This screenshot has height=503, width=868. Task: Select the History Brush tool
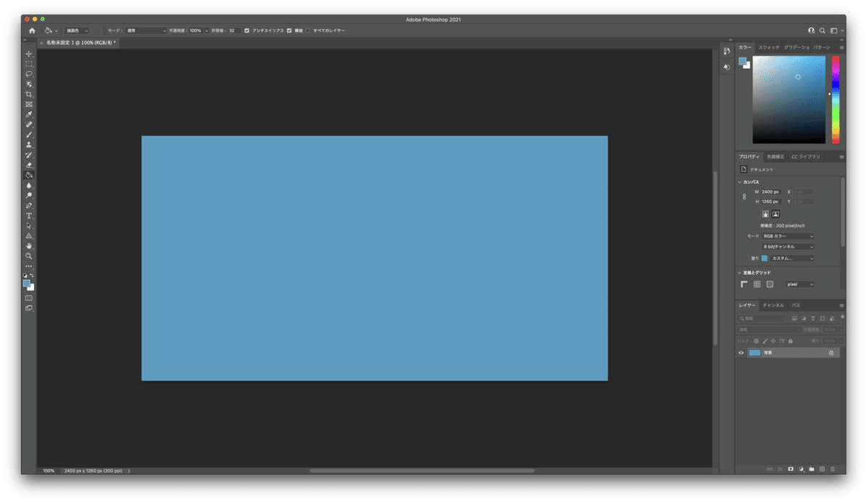[29, 155]
